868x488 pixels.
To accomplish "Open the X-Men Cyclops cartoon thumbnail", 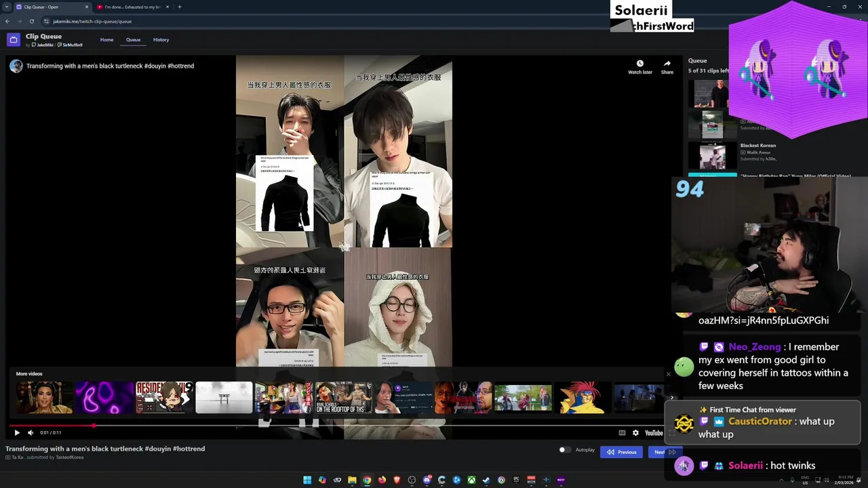I will (x=583, y=397).
